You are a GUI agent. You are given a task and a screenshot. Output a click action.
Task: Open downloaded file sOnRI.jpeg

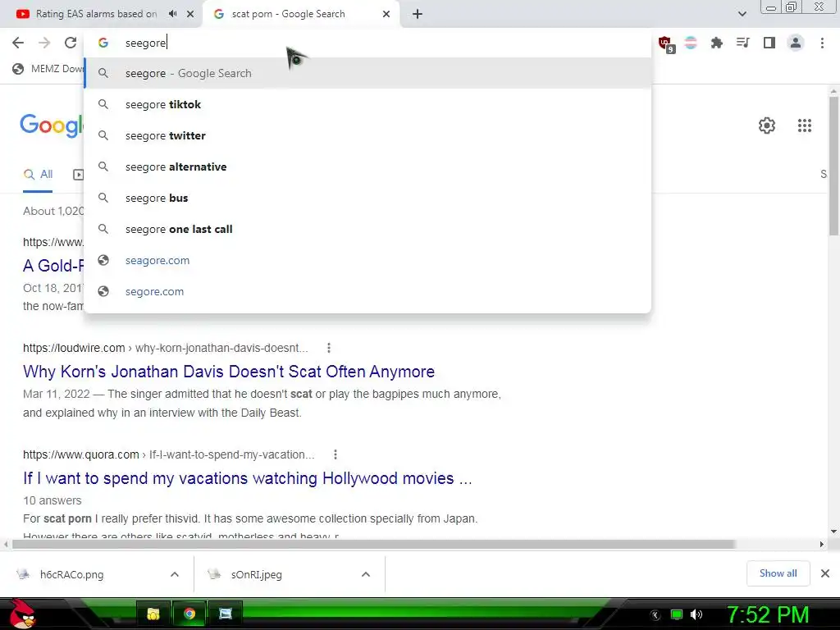[256, 574]
